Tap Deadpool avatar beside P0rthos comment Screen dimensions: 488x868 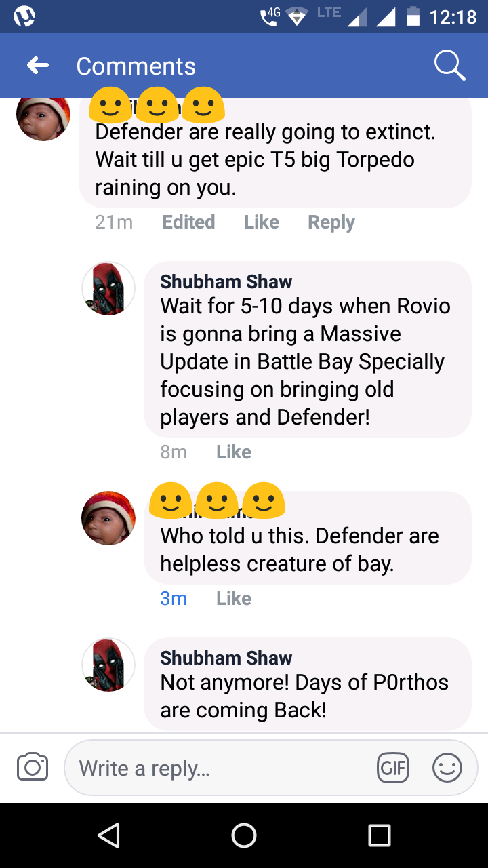[108, 665]
